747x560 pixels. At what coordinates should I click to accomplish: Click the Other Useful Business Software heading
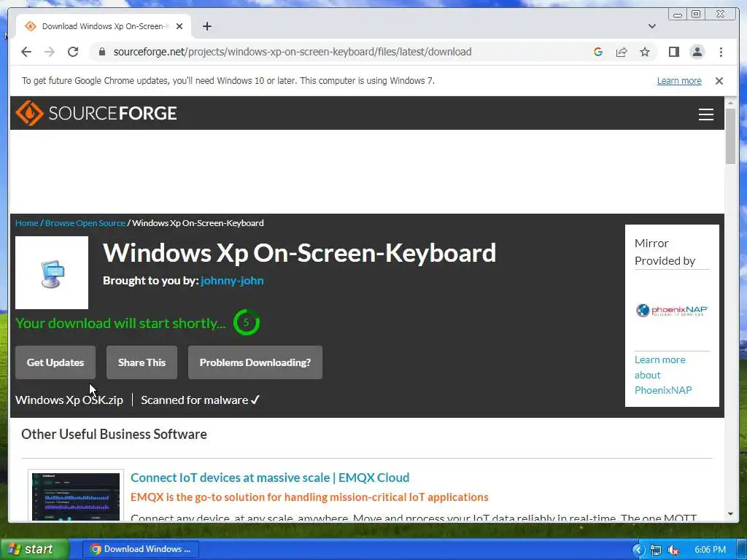(x=114, y=434)
